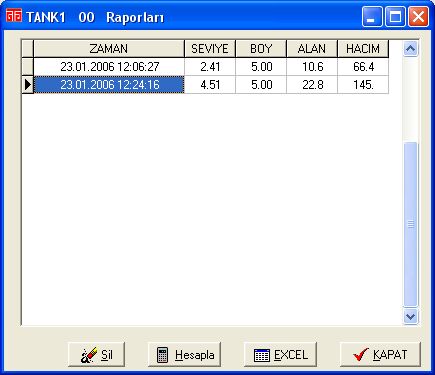Export table via EXCEL button
435x375 pixels.
280,354
